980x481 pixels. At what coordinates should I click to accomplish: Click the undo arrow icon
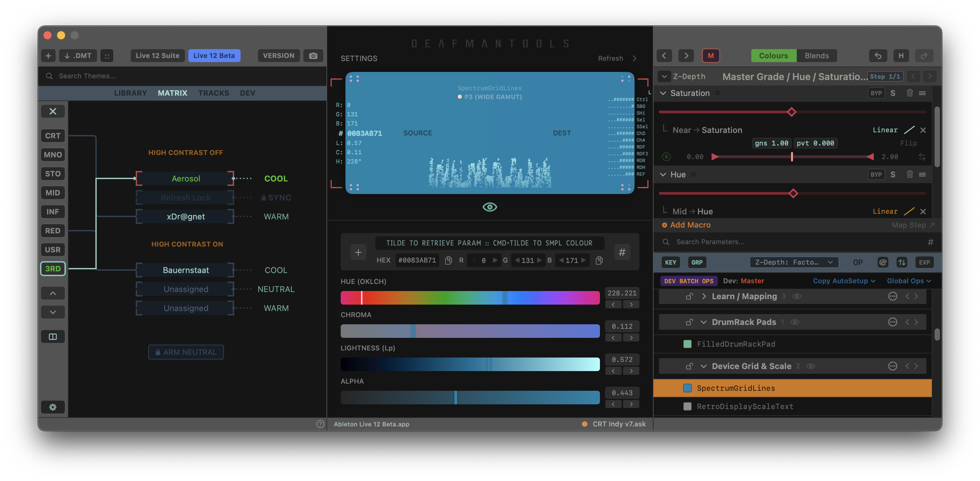(x=878, y=56)
